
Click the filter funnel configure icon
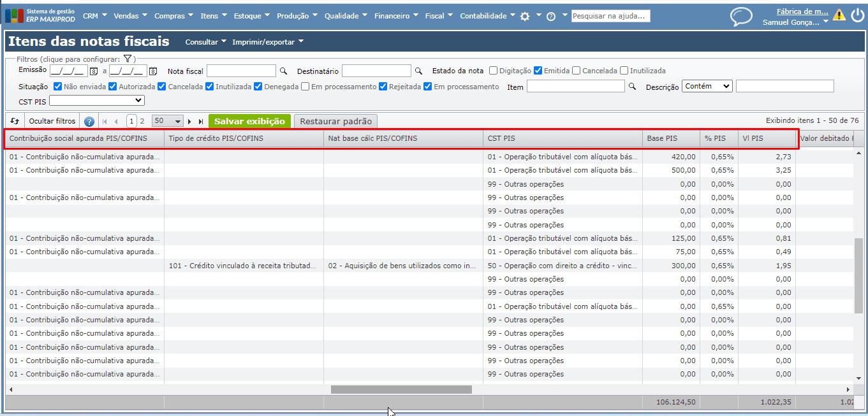pyautogui.click(x=127, y=59)
